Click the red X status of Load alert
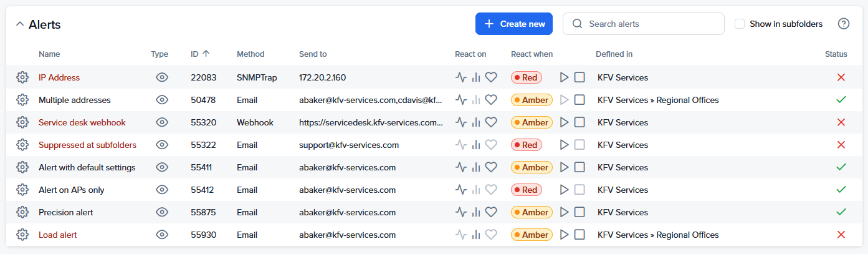Viewport: 868px width, 254px height. click(x=841, y=235)
